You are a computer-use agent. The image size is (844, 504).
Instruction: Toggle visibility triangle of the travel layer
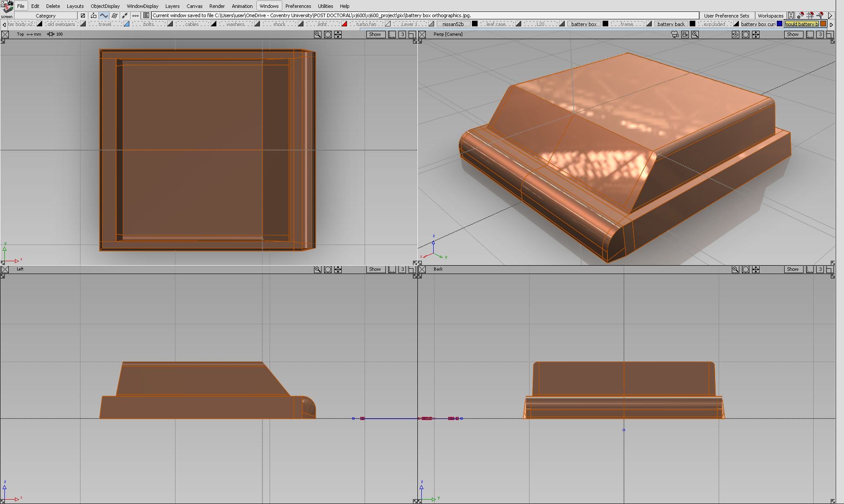click(126, 24)
